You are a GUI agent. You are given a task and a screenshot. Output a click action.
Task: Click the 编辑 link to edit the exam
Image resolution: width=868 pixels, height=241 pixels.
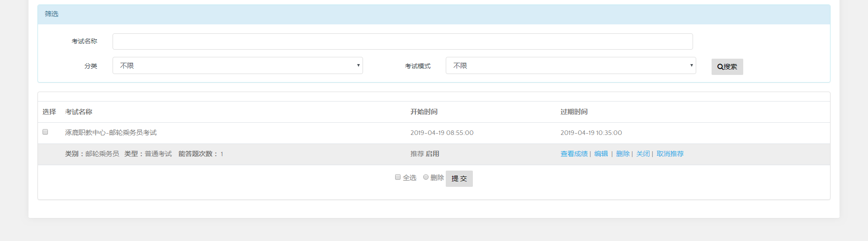click(601, 154)
